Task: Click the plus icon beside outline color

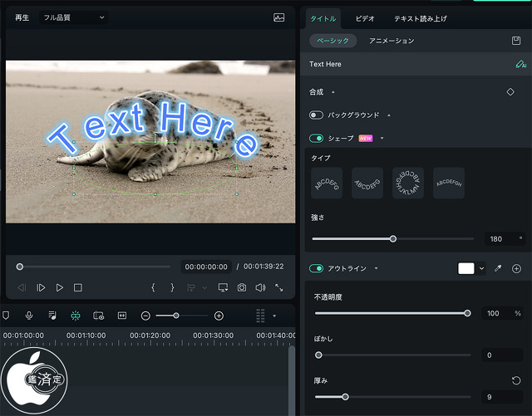Action: click(x=516, y=269)
